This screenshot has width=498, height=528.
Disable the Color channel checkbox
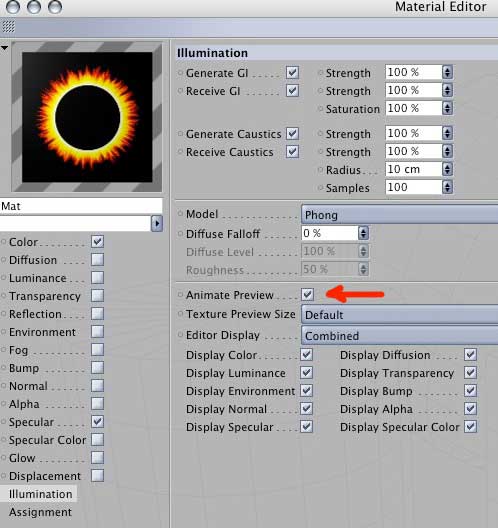click(97, 241)
